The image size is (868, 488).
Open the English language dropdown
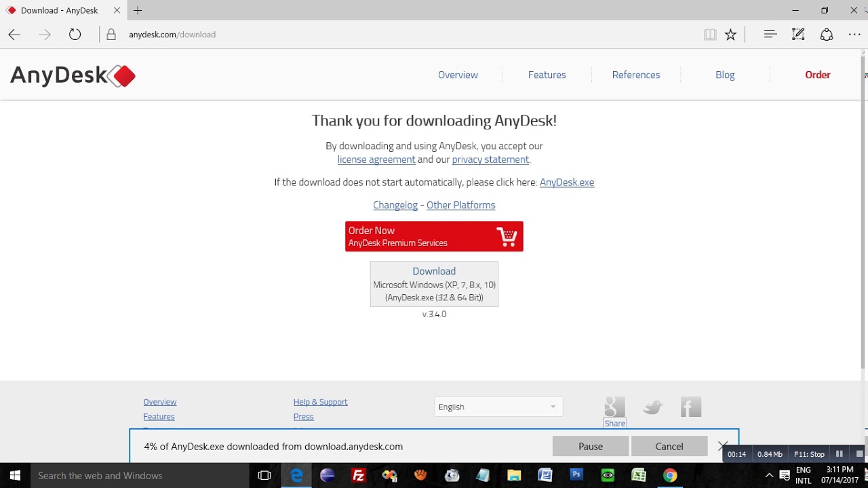(498, 407)
